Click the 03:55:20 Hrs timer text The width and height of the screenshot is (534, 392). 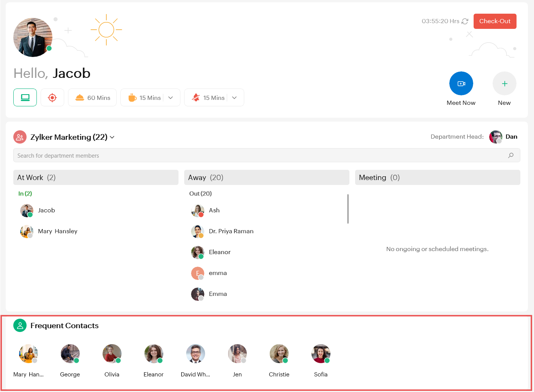point(441,21)
